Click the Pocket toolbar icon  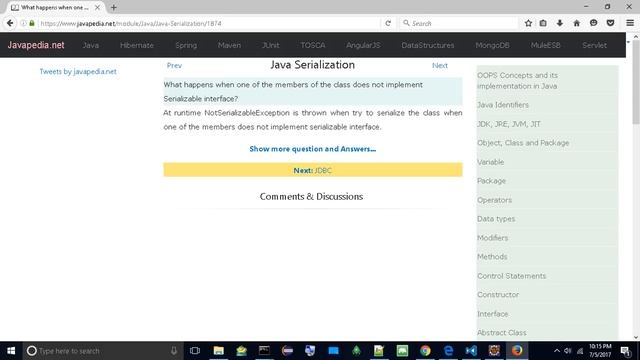tap(610, 23)
